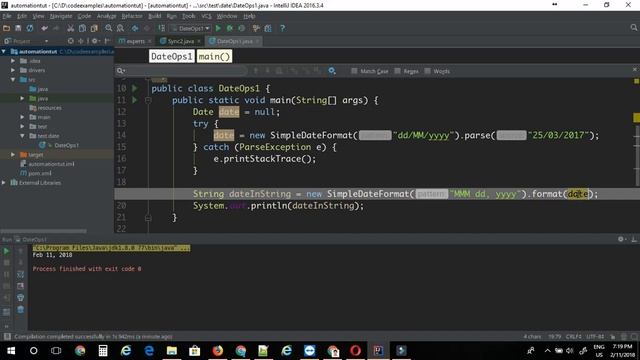
Task: Open Windows Start menu
Action: point(11,351)
